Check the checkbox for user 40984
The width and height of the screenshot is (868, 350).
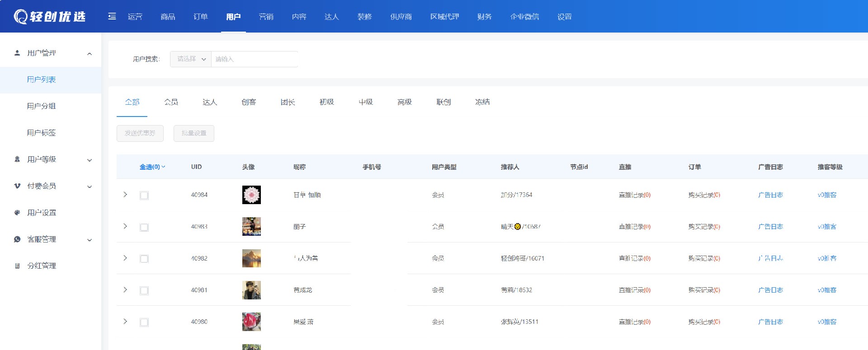click(x=144, y=196)
